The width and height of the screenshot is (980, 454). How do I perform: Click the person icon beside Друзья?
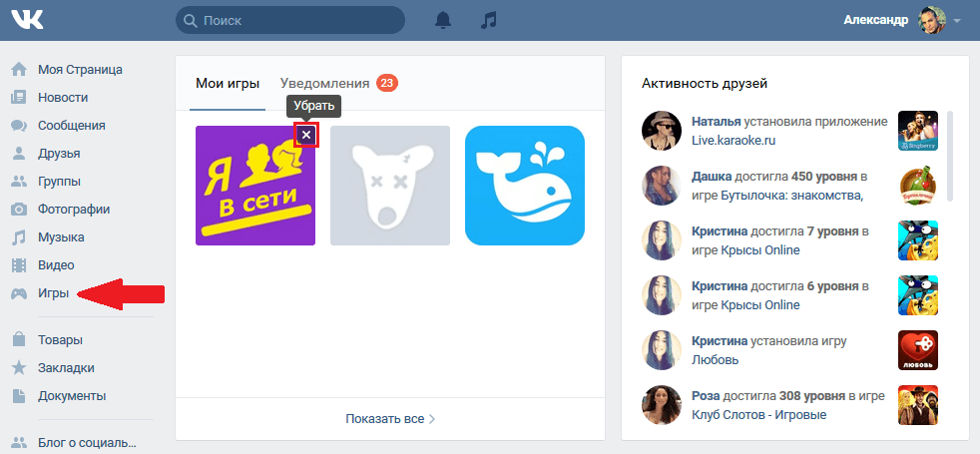19,154
